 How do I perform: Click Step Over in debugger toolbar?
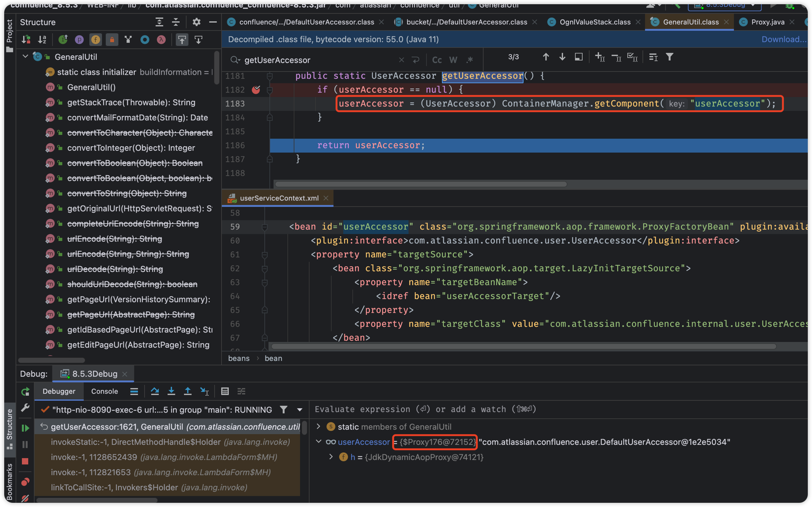point(155,391)
